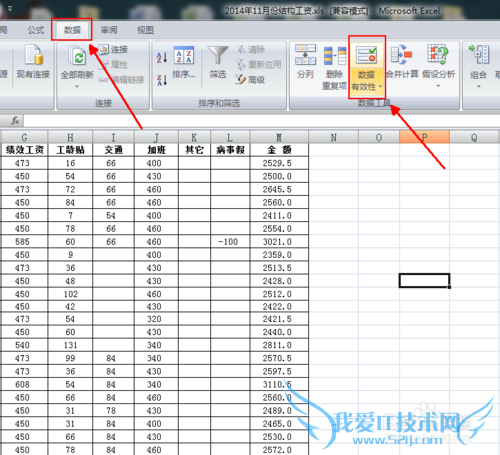Select the cell with amount 2529.5
This screenshot has height=455, width=500.
point(279,163)
